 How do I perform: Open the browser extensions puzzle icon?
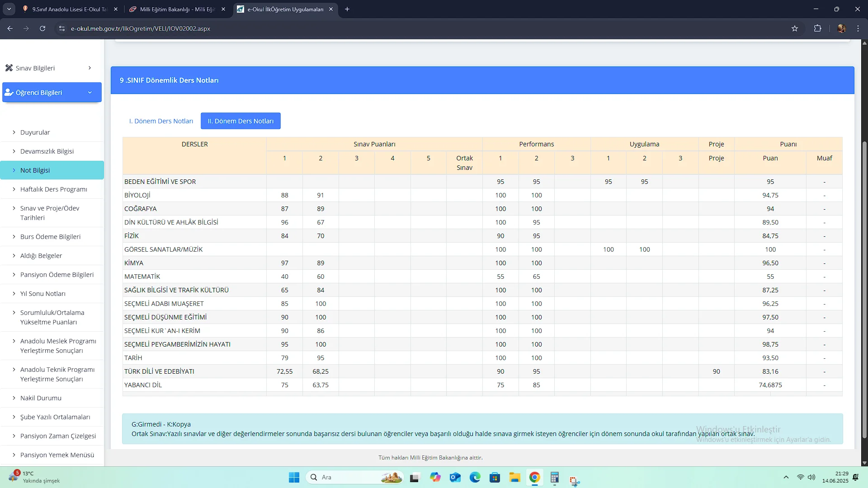click(817, 28)
